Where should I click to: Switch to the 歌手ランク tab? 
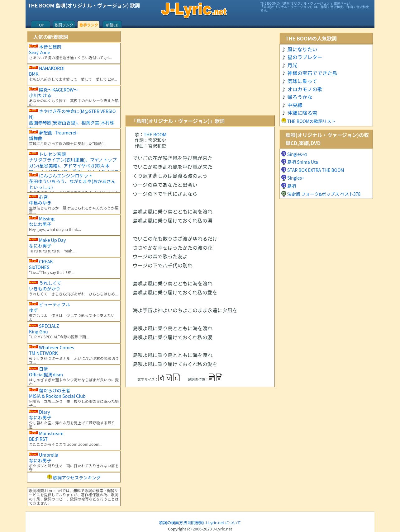click(x=89, y=25)
